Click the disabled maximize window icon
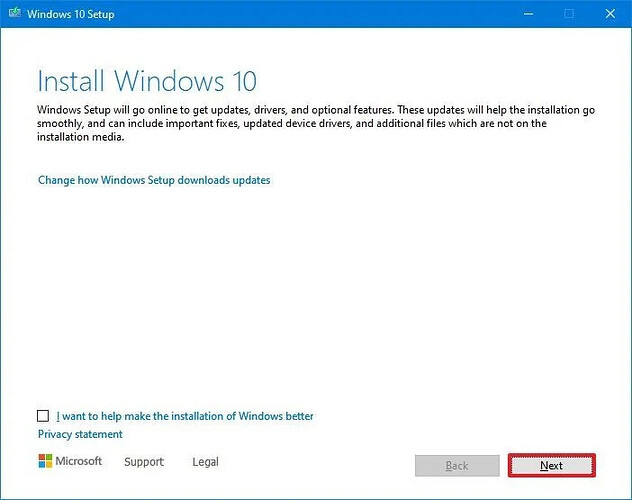Image resolution: width=632 pixels, height=500 pixels. (569, 14)
